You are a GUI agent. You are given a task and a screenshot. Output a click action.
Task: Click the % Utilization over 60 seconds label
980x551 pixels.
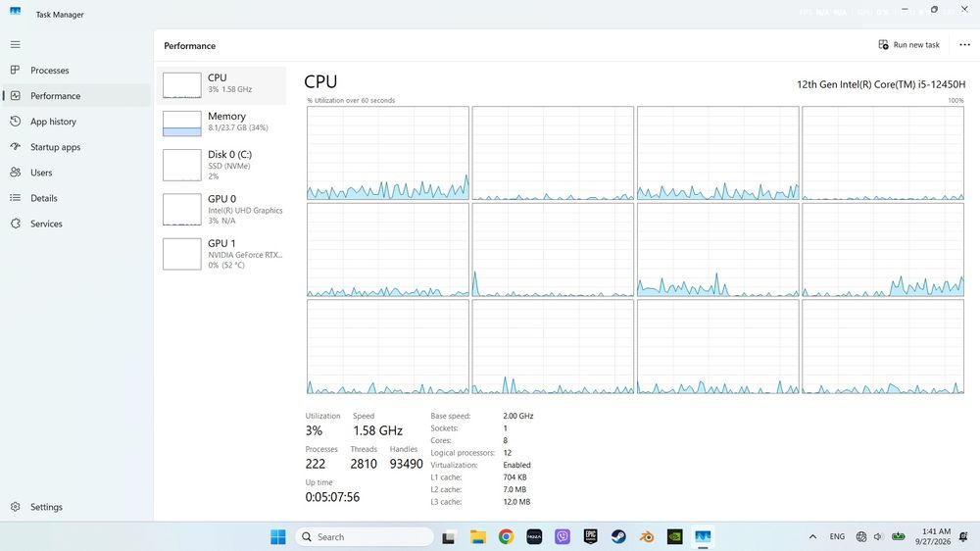click(351, 100)
